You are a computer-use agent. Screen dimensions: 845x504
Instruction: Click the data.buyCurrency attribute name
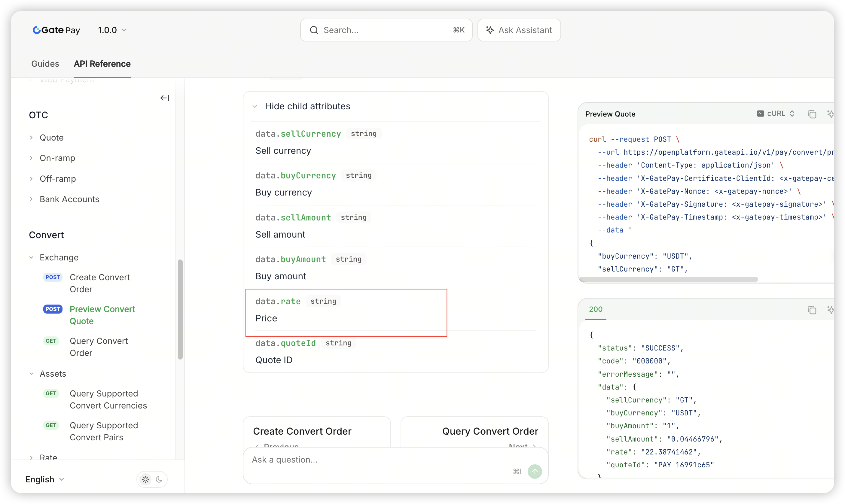[x=296, y=176]
